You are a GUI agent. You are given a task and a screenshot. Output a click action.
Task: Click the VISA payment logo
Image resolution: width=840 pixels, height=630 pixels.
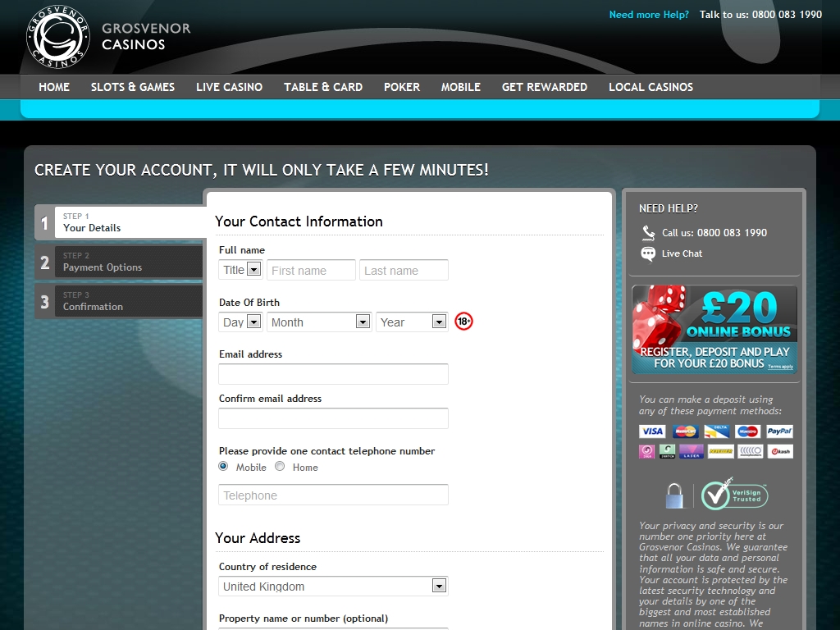click(651, 431)
